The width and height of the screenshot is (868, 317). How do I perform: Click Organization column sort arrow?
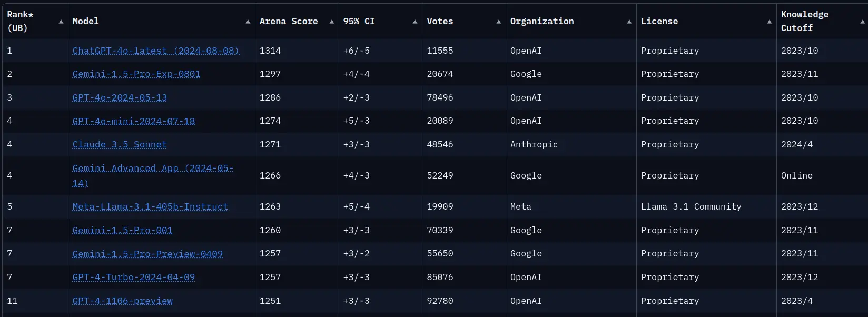coord(629,22)
